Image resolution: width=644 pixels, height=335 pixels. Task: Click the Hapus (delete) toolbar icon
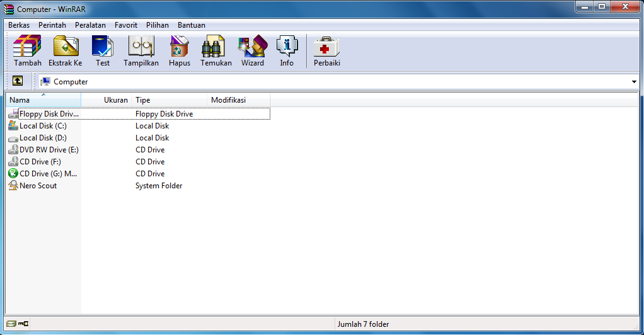click(x=180, y=46)
